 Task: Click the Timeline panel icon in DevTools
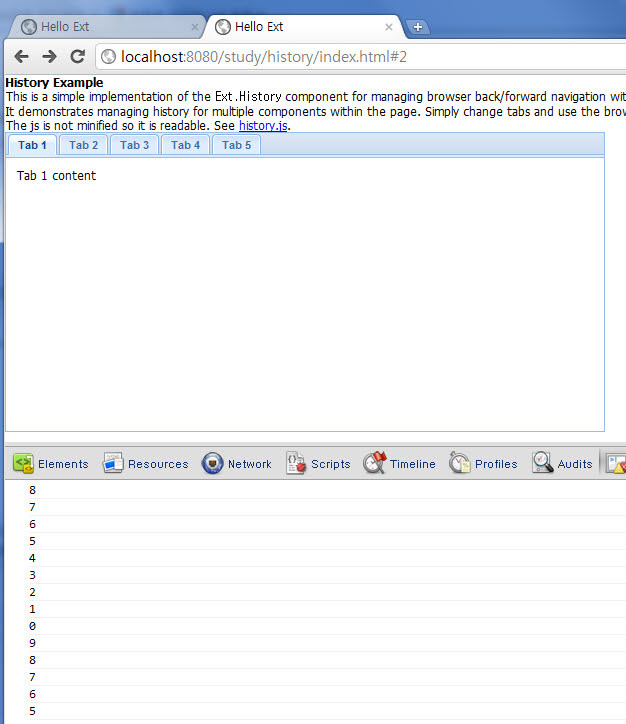[374, 463]
